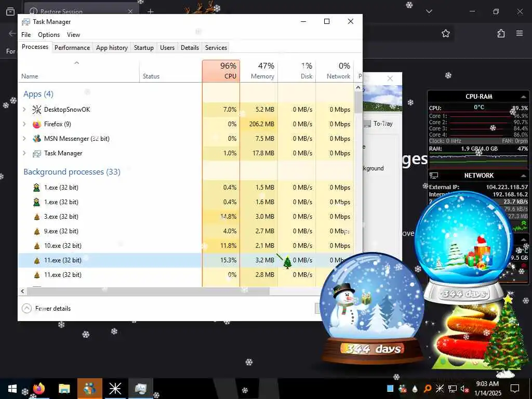This screenshot has height=399, width=532.
Task: Click the Firefox icon in the Apps list
Action: 37,124
